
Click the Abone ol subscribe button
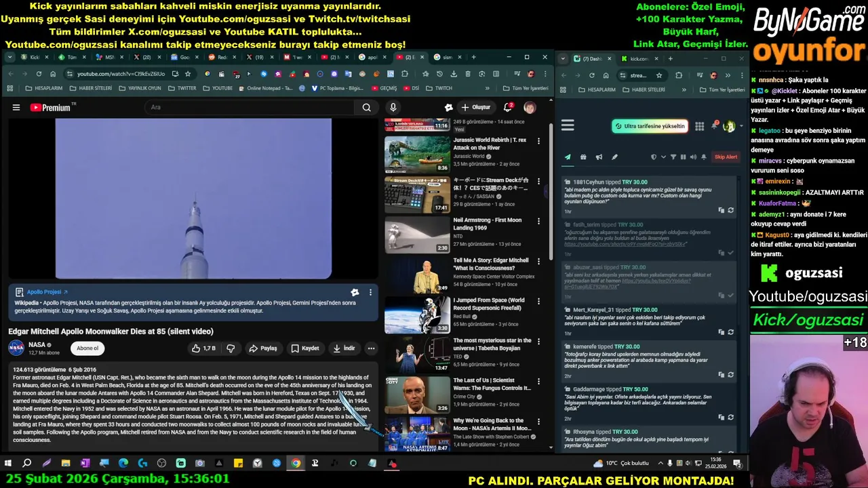pos(87,348)
